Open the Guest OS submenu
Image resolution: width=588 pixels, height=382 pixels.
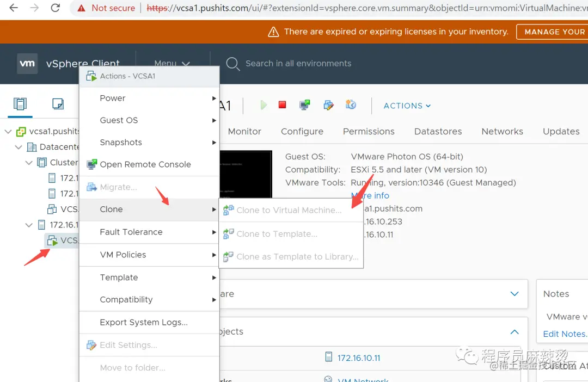pos(149,120)
